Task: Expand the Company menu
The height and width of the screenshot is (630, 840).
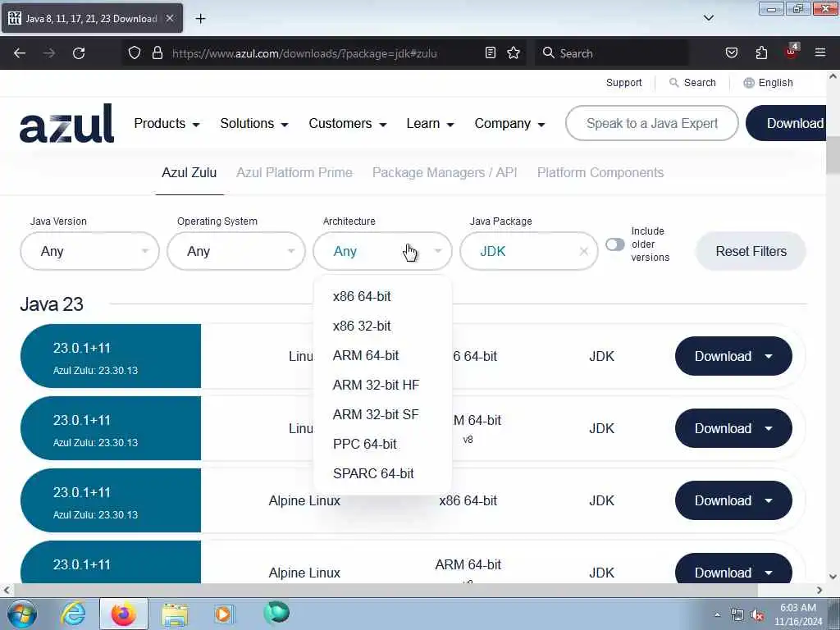Action: tap(509, 123)
